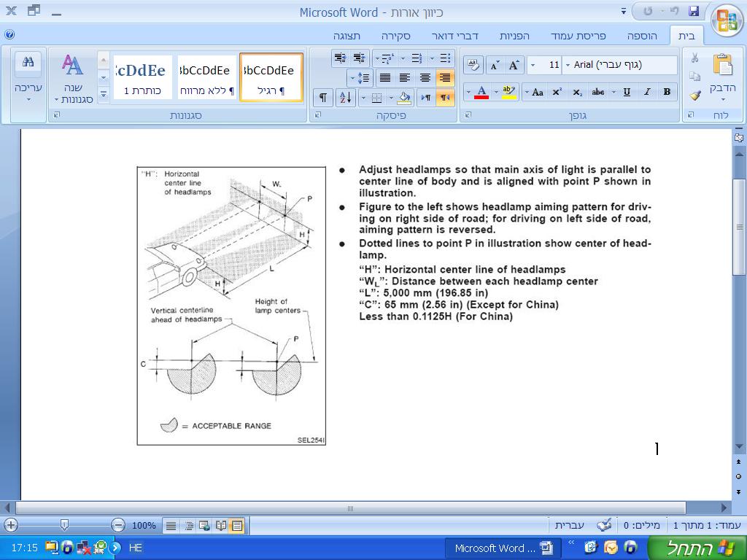Apply italic with the I button

click(646, 92)
